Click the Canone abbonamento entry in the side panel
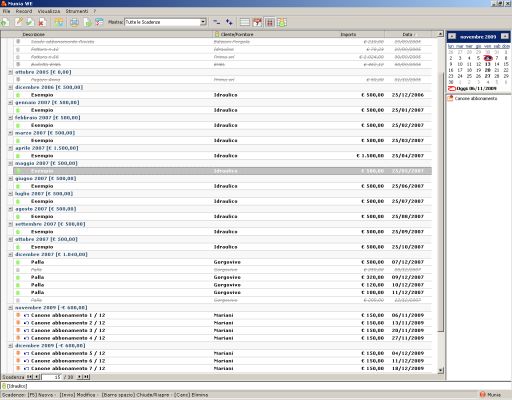 476,98
